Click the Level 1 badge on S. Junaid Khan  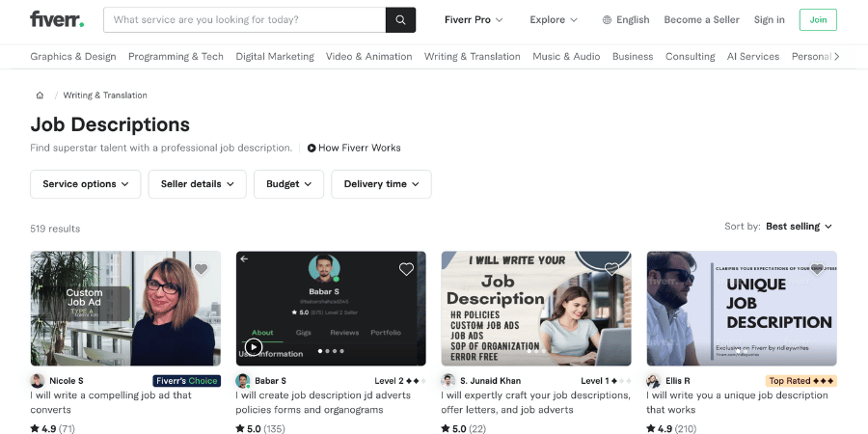point(607,381)
